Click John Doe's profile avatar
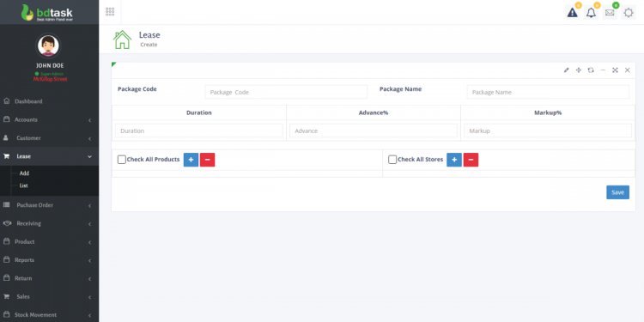644x322 pixels. pos(48,46)
